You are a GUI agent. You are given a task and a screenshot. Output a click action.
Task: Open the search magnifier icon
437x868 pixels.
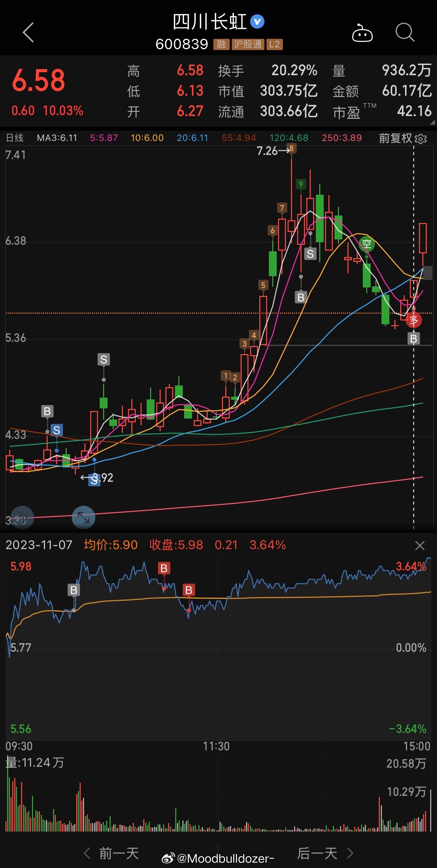click(x=405, y=33)
